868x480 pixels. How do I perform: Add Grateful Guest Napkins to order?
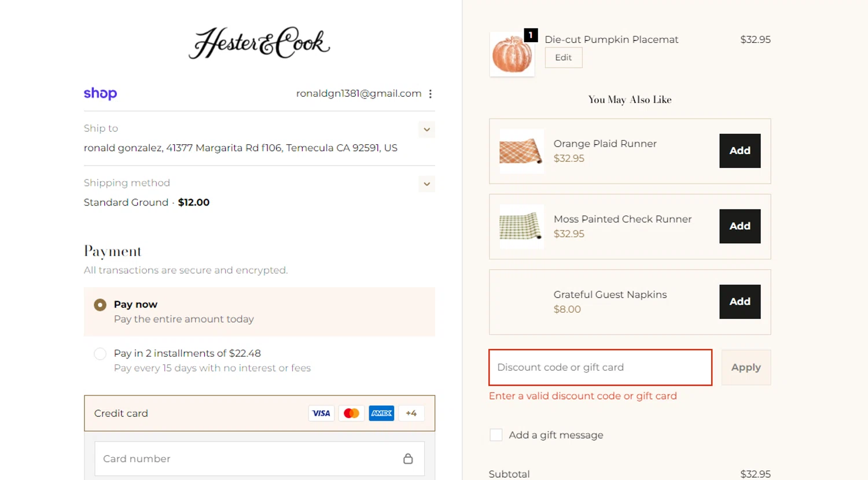coord(740,301)
